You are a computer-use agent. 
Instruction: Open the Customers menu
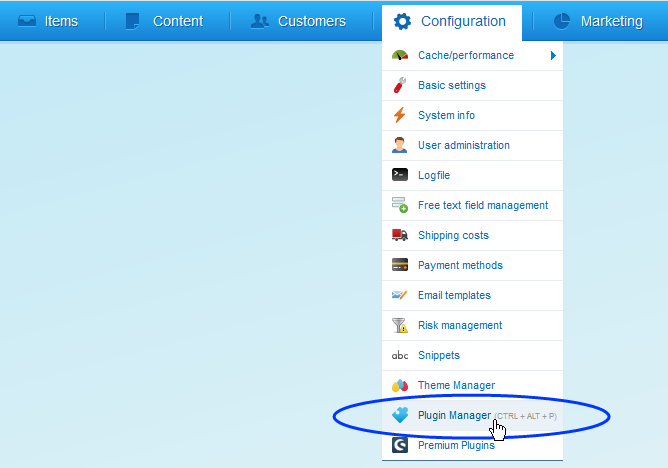click(x=299, y=21)
